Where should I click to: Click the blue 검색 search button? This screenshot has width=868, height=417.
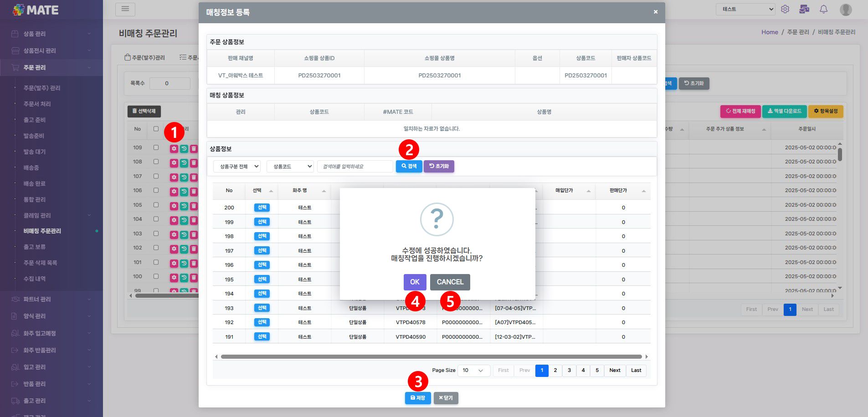coord(409,166)
